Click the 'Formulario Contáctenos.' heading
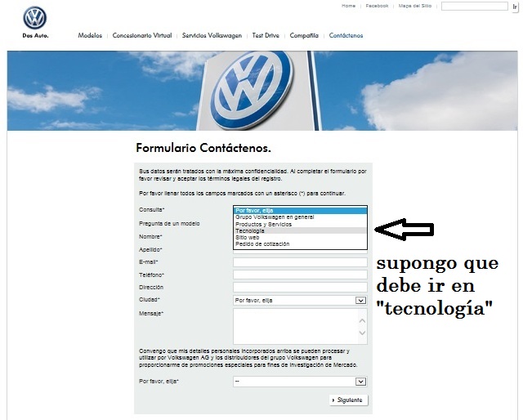This screenshot has height=420, width=523. point(203,148)
